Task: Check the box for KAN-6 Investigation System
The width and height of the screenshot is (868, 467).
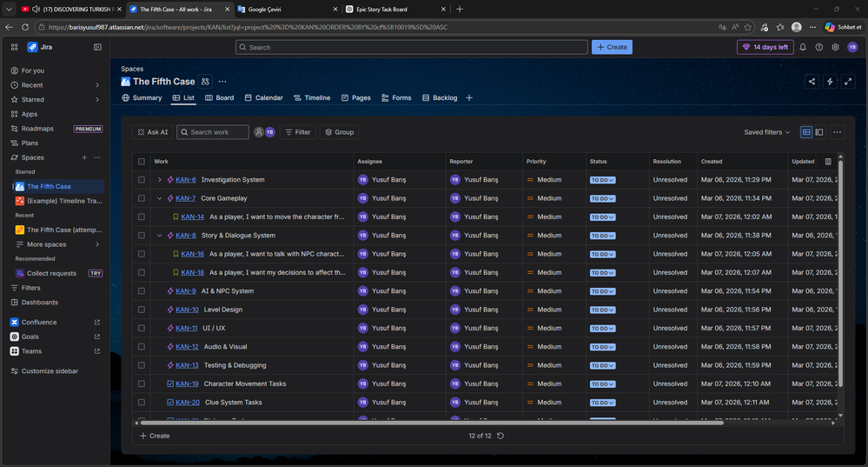Action: coord(142,180)
